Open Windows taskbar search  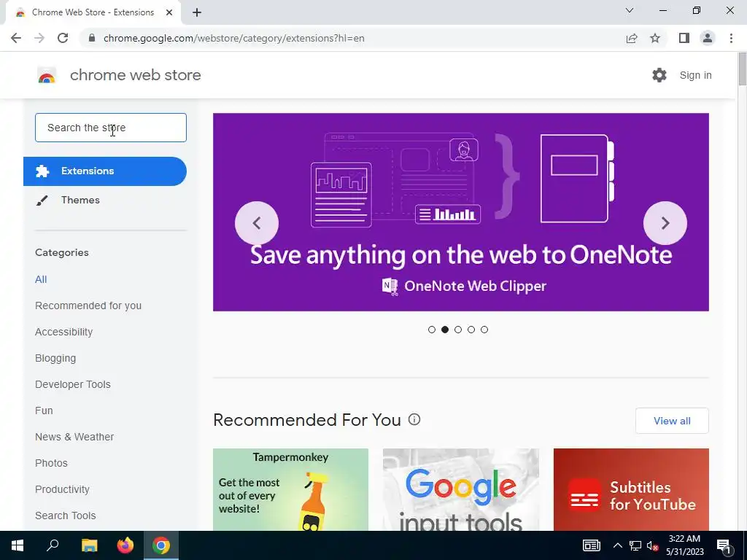click(53, 545)
